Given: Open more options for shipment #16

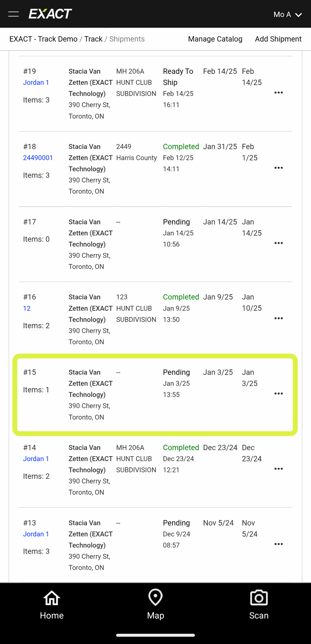Looking at the screenshot, I should point(278,318).
